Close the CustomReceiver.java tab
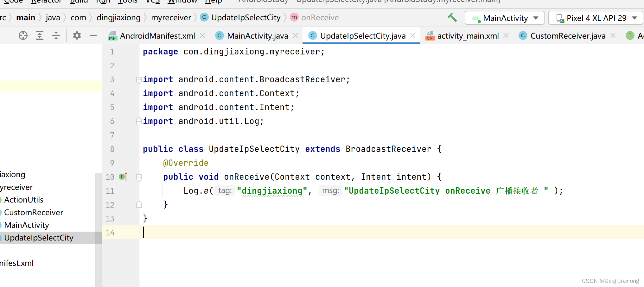This screenshot has height=287, width=644. [613, 35]
